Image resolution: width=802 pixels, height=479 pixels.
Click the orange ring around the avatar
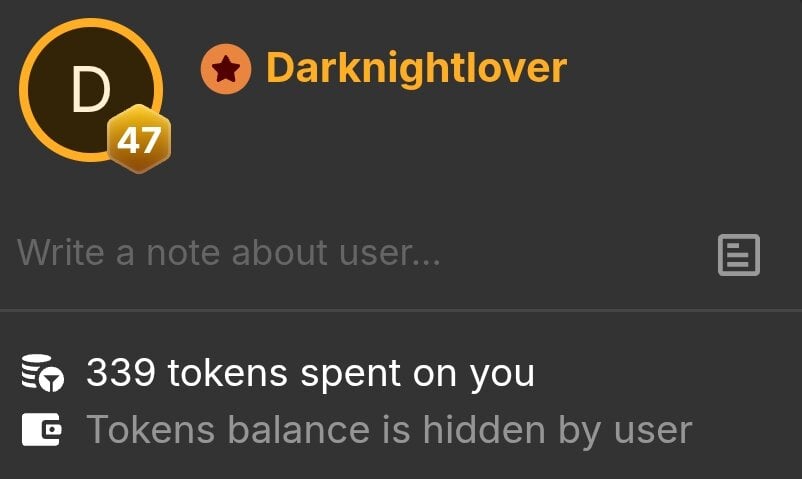click(x=91, y=21)
